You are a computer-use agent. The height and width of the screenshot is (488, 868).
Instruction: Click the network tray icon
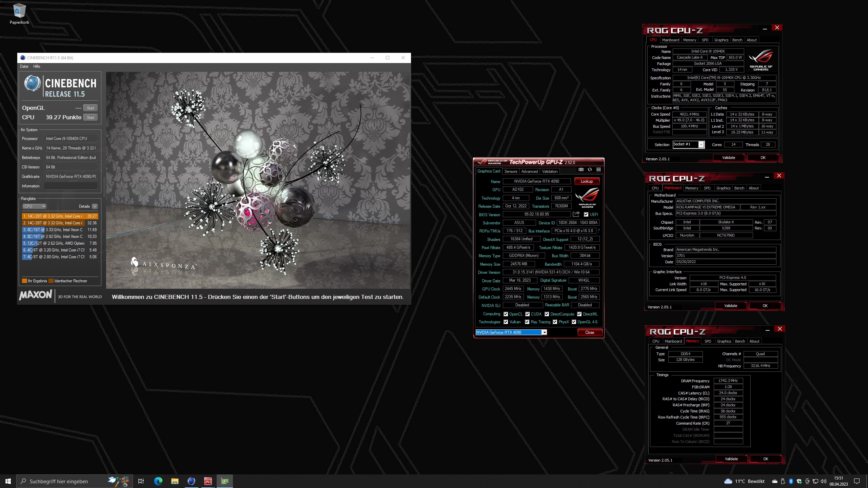(815, 481)
